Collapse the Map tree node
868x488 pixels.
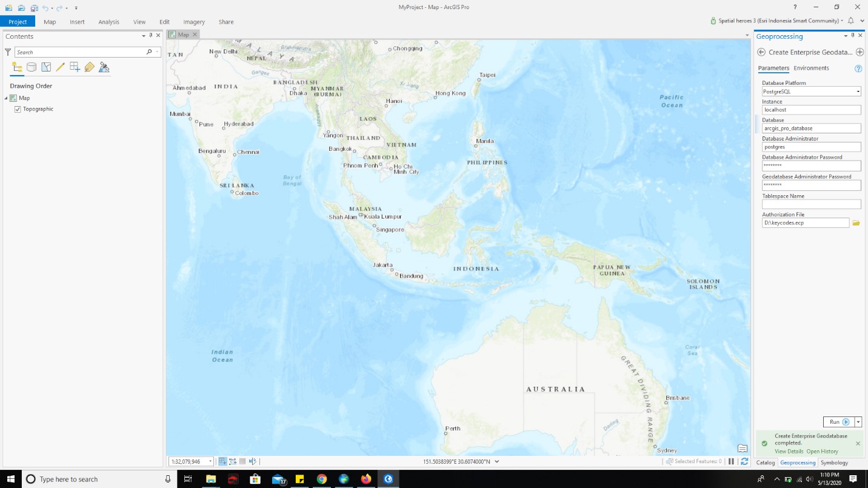(x=6, y=98)
